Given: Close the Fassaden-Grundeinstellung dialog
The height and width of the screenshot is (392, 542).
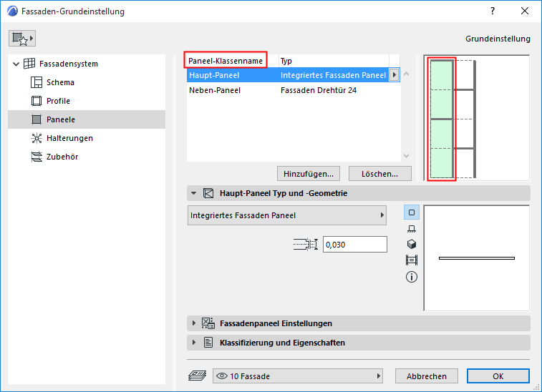Looking at the screenshot, I should click(525, 11).
